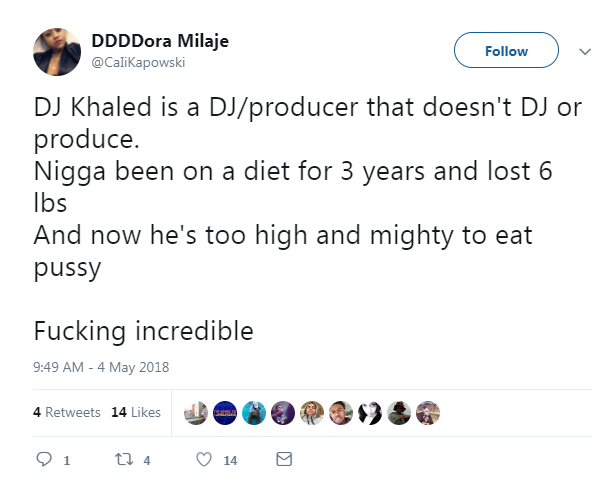Click the @CaIiKapowski handle
Image resolution: width=613 pixels, height=496 pixels.
138,62
